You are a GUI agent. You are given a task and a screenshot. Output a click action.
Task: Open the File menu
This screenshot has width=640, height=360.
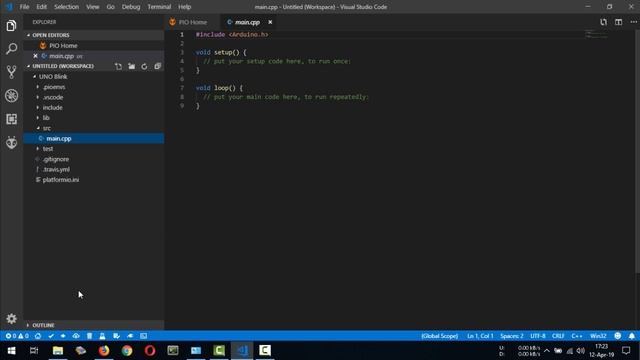[24, 7]
